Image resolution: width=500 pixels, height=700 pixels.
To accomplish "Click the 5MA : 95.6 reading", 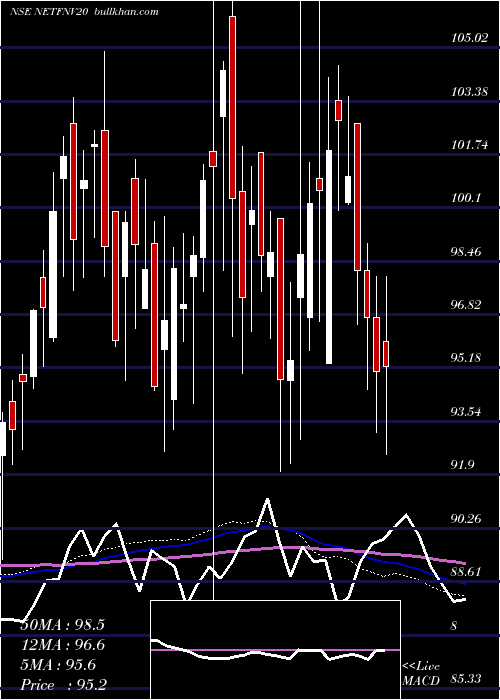I will pos(58,665).
